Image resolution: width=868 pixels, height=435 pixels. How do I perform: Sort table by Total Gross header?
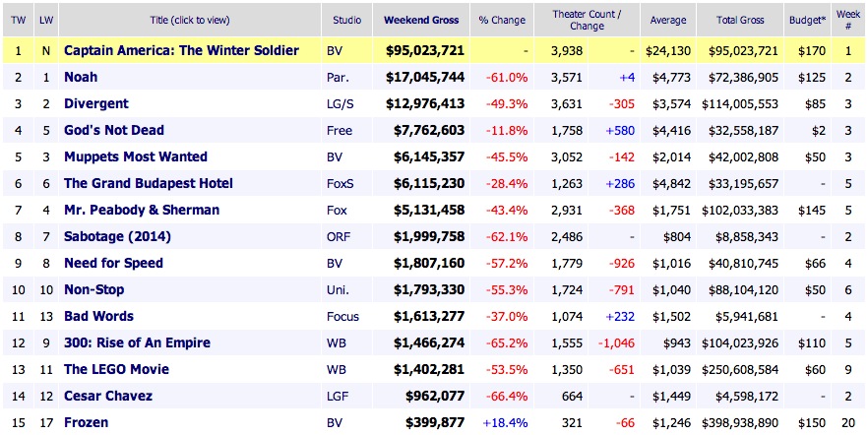(x=732, y=20)
